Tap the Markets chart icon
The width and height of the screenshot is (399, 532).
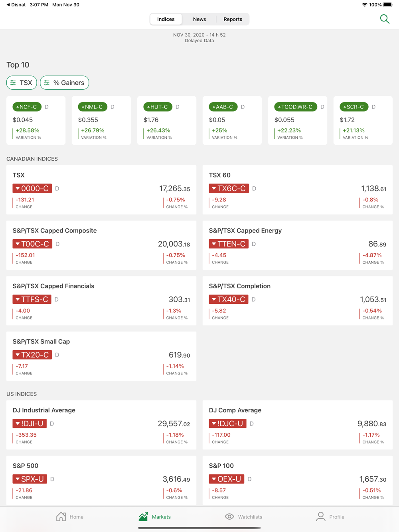(143, 516)
